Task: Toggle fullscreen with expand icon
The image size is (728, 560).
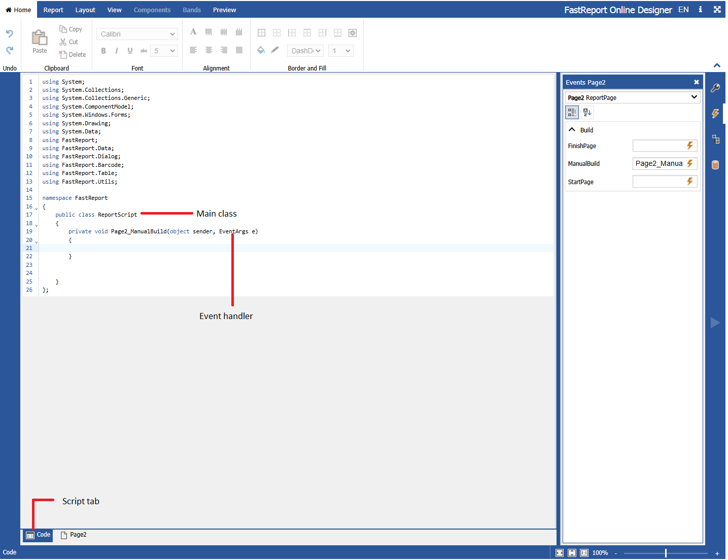Action: [x=717, y=9]
